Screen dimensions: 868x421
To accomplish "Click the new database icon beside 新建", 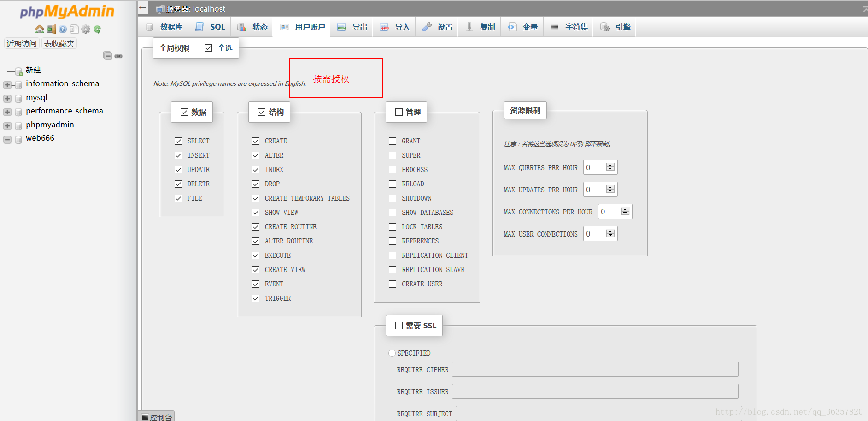I will click(x=19, y=71).
